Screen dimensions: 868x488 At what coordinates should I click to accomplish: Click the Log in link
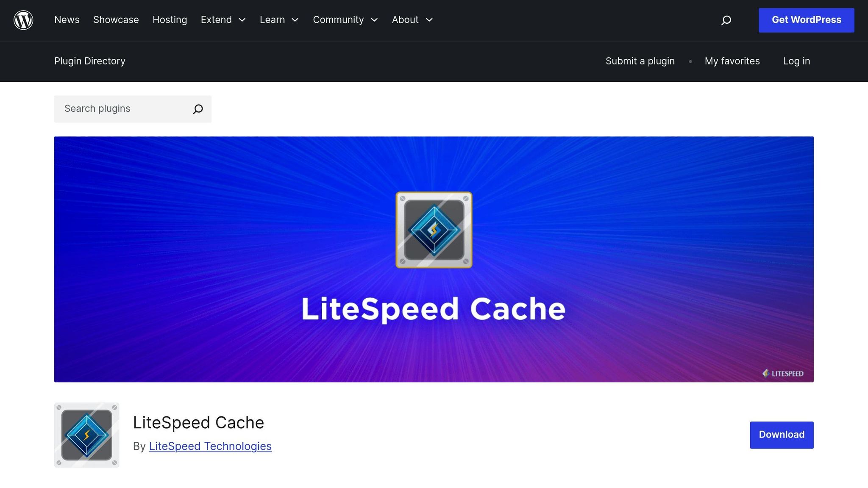click(796, 61)
